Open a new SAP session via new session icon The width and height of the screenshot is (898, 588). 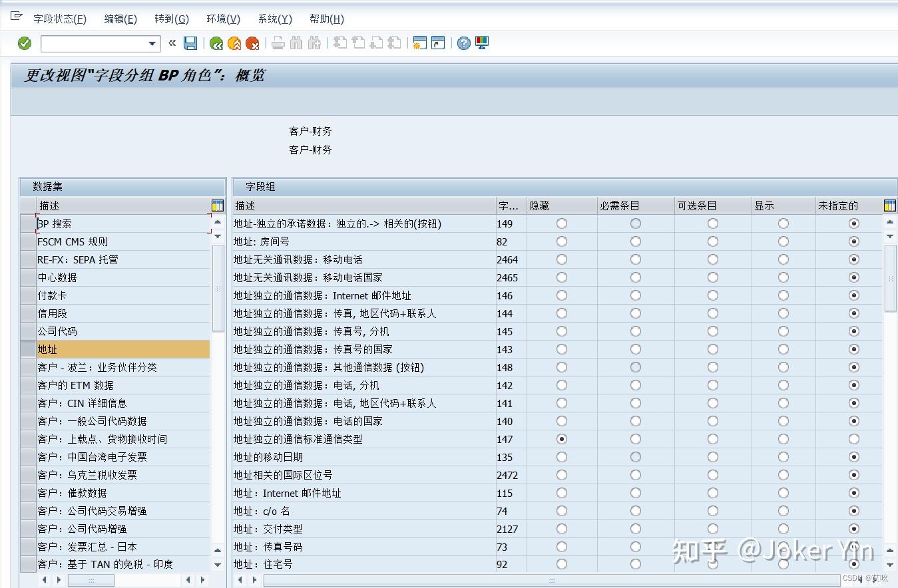coord(421,43)
